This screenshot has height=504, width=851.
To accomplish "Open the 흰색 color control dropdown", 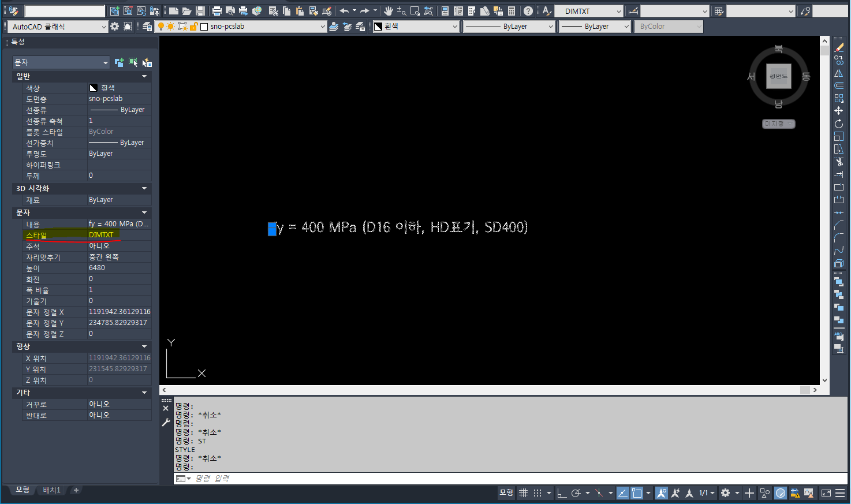I will 416,27.
